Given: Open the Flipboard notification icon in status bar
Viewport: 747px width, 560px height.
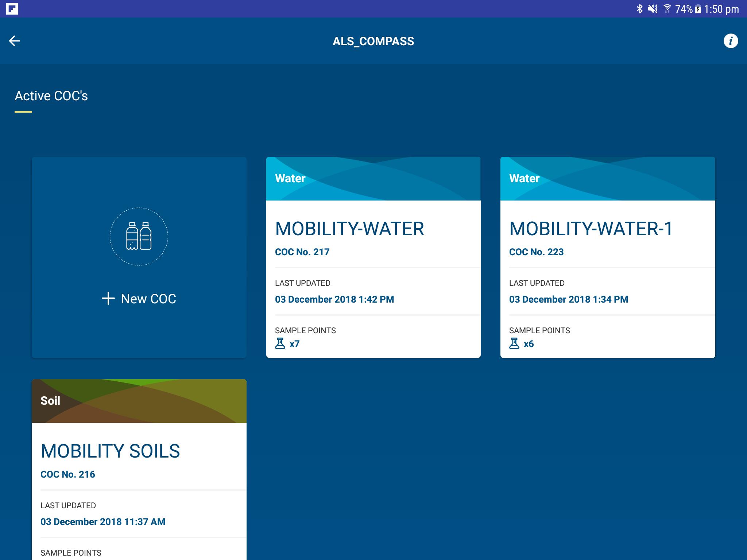Looking at the screenshot, I should [12, 9].
